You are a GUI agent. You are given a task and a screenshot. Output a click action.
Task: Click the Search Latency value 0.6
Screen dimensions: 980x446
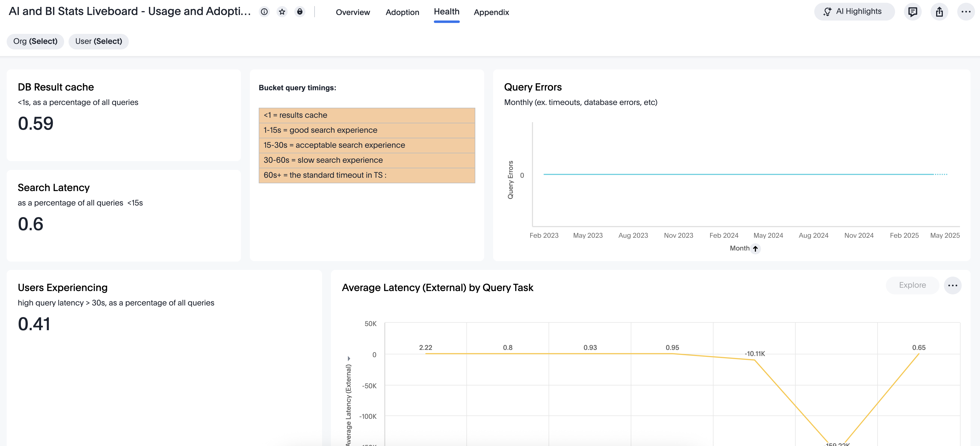(31, 224)
